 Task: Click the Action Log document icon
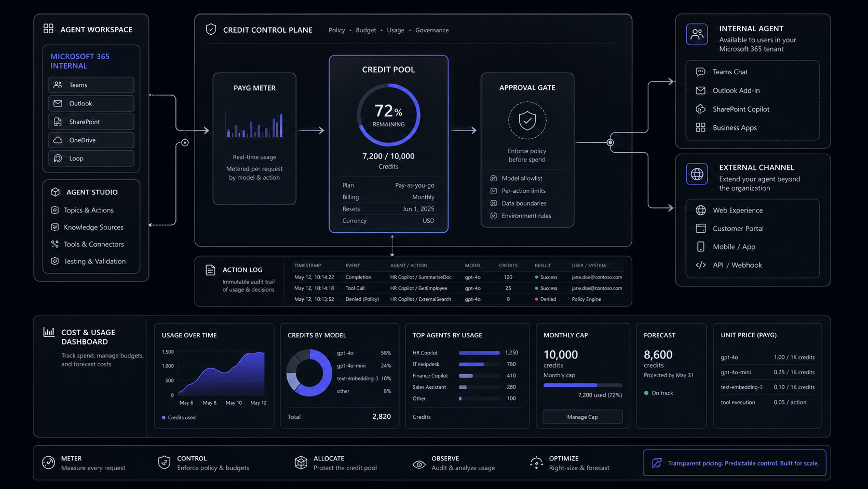210,270
